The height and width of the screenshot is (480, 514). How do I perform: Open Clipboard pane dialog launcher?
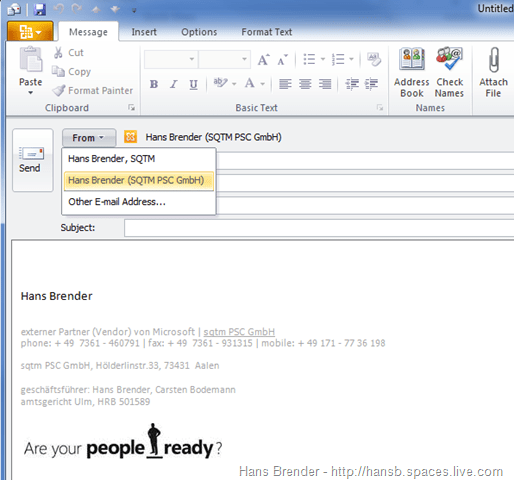click(x=132, y=107)
